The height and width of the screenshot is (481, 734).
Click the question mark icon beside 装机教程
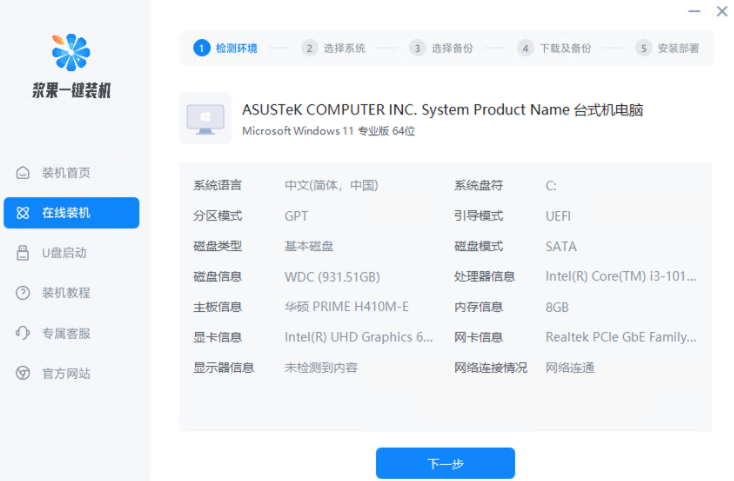coord(22,293)
